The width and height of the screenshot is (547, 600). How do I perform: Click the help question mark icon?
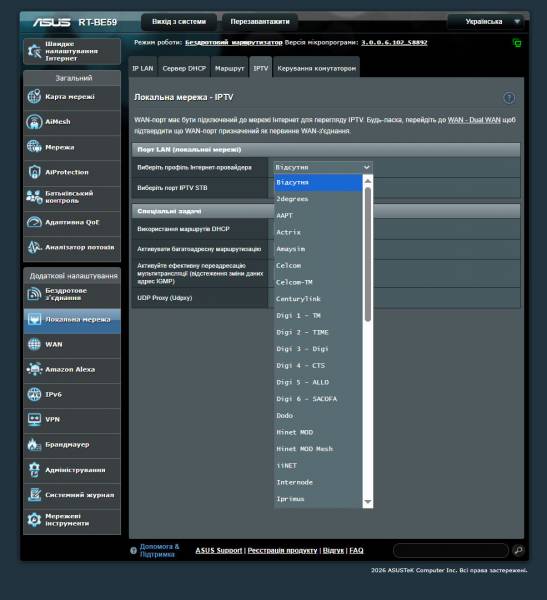click(509, 98)
